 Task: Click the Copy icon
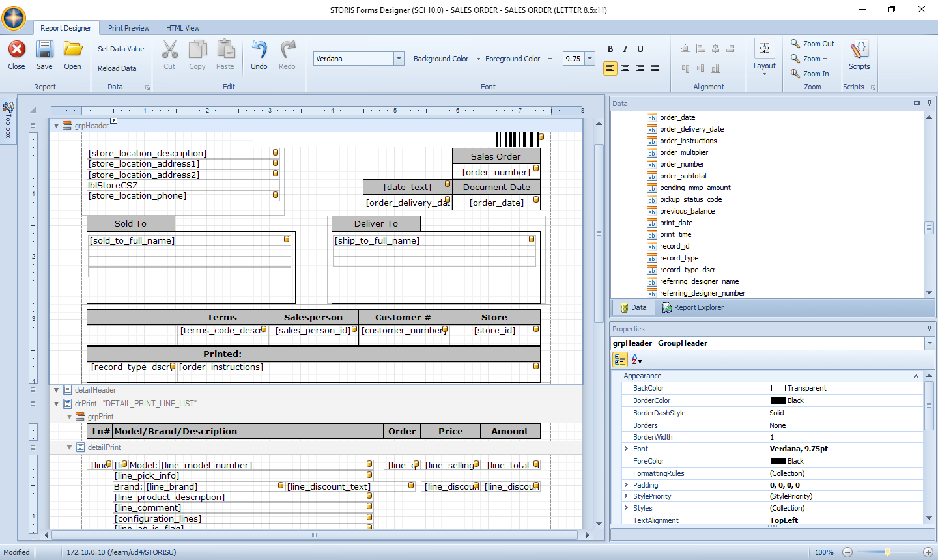coord(197,49)
